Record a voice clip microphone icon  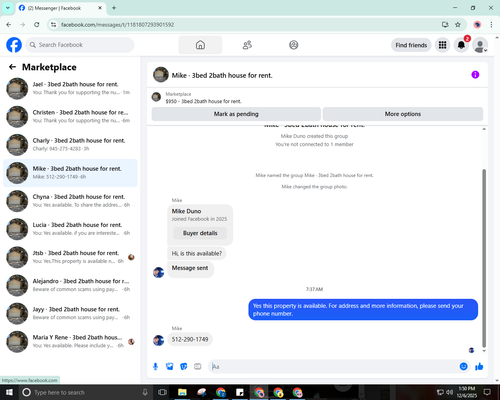(155, 367)
